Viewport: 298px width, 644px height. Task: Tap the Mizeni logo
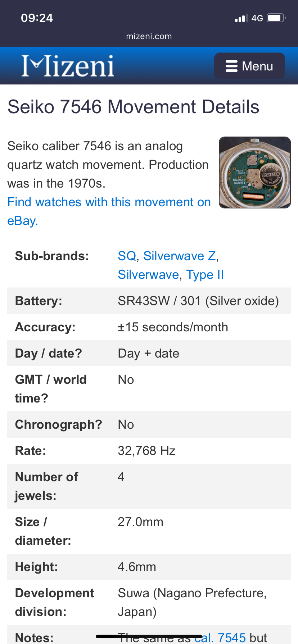68,66
